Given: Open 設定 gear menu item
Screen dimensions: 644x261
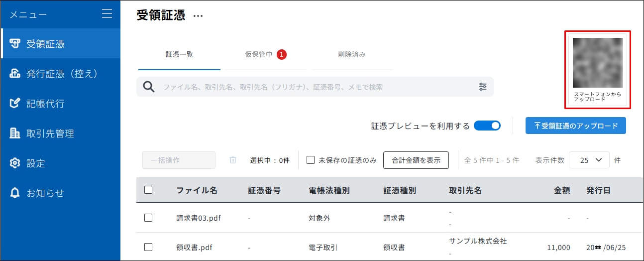Looking at the screenshot, I should click(x=61, y=163).
